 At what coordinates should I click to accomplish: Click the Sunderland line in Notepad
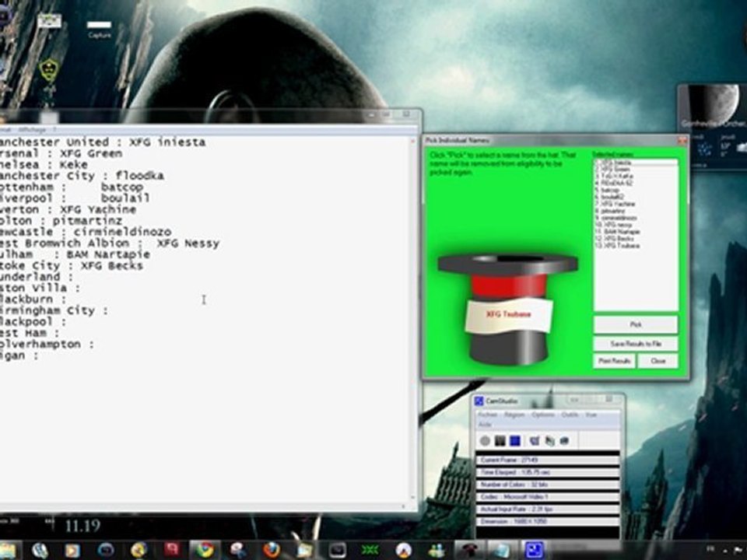37,277
